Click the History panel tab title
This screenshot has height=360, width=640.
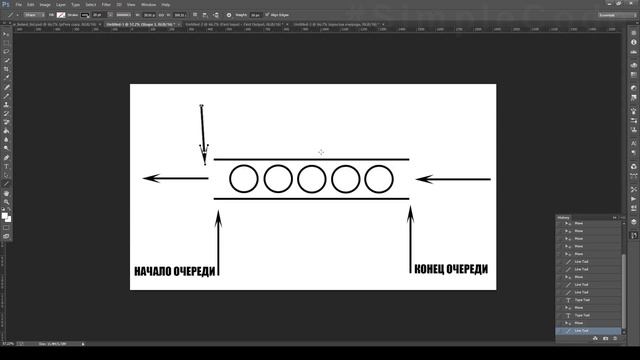click(x=563, y=218)
